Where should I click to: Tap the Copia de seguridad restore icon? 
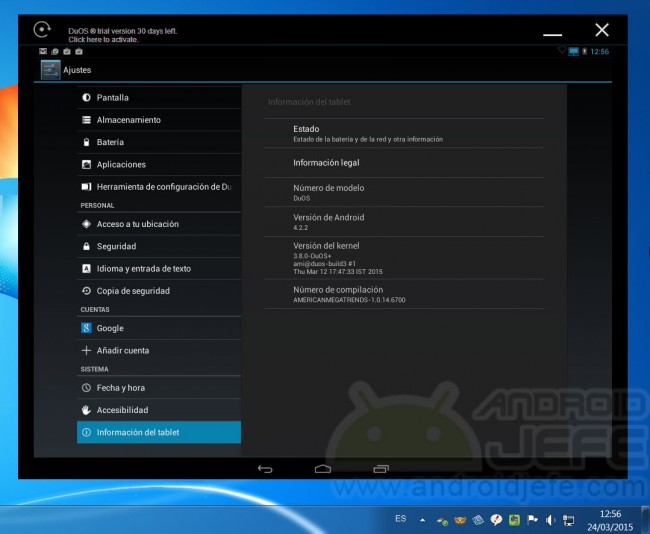(x=86, y=291)
